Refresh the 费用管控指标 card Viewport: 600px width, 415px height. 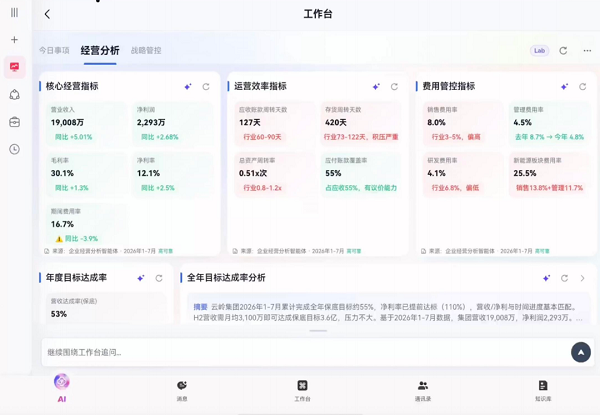pos(582,87)
